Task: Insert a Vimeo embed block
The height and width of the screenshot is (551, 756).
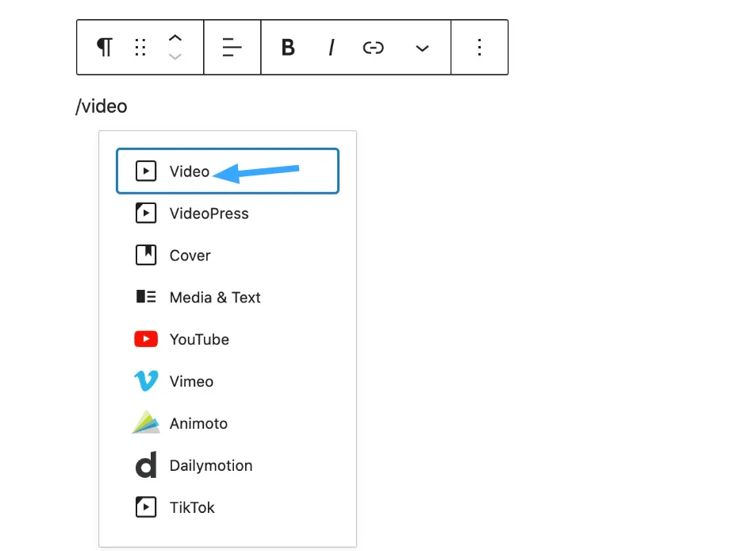Action: pyautogui.click(x=228, y=381)
